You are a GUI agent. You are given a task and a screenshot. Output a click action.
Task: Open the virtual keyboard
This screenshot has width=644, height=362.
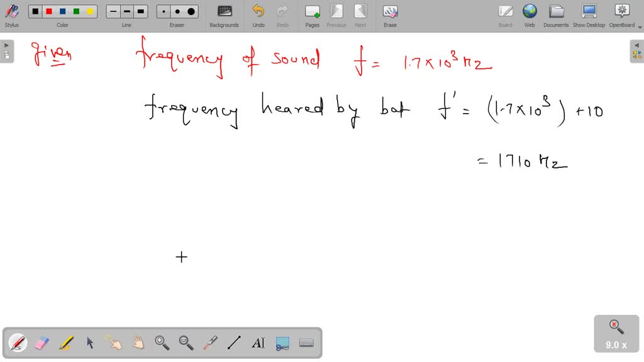click(x=306, y=343)
